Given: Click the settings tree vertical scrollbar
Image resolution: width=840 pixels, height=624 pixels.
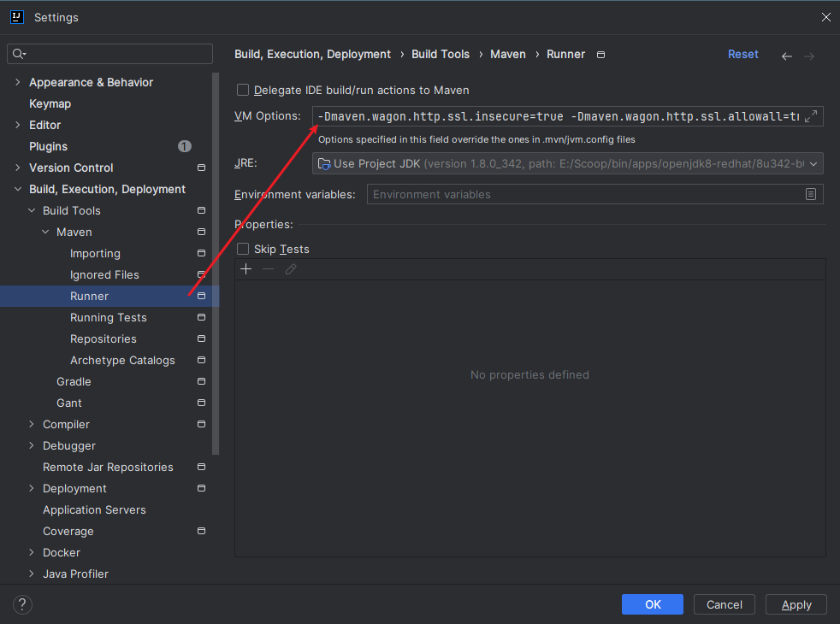Looking at the screenshot, I should pyautogui.click(x=216, y=256).
